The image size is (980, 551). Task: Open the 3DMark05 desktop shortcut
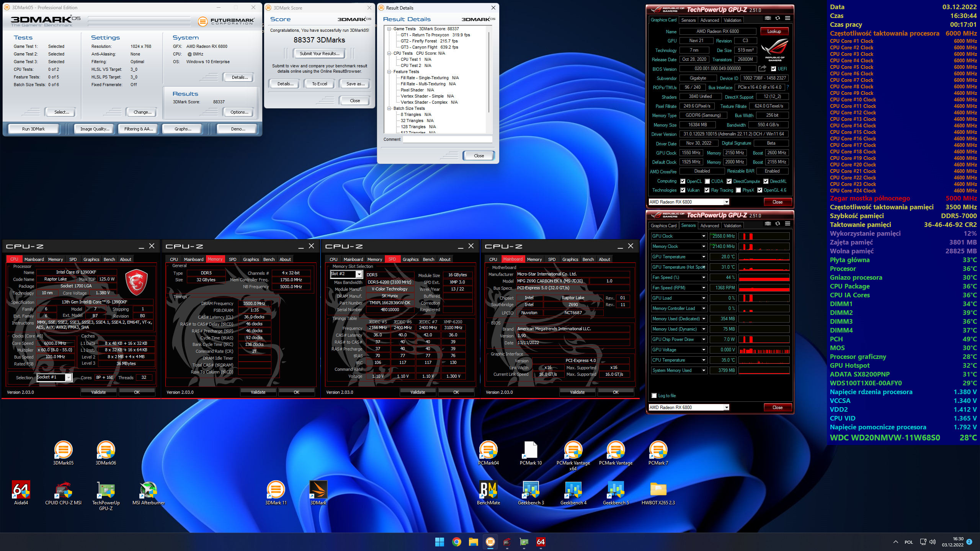pos(63,453)
